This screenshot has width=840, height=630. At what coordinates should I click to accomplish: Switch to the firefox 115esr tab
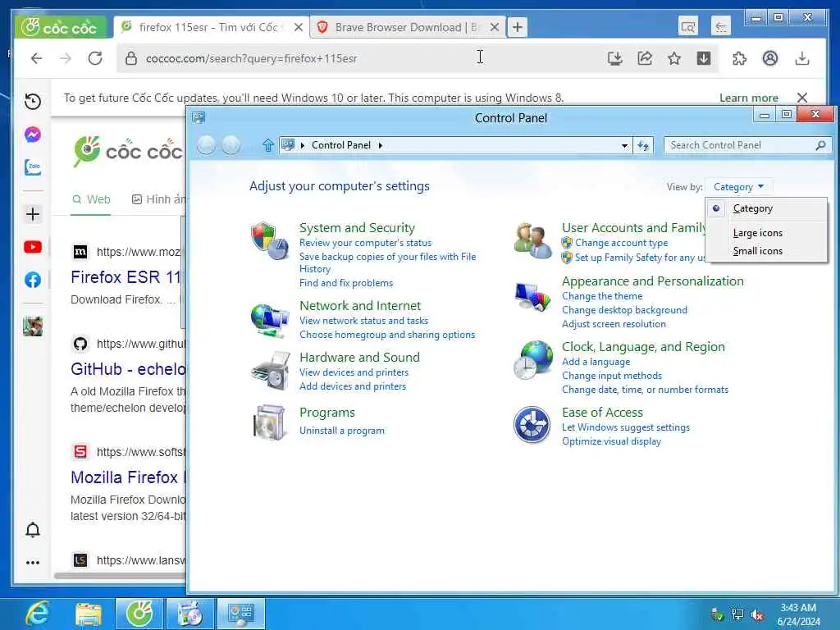pyautogui.click(x=208, y=27)
